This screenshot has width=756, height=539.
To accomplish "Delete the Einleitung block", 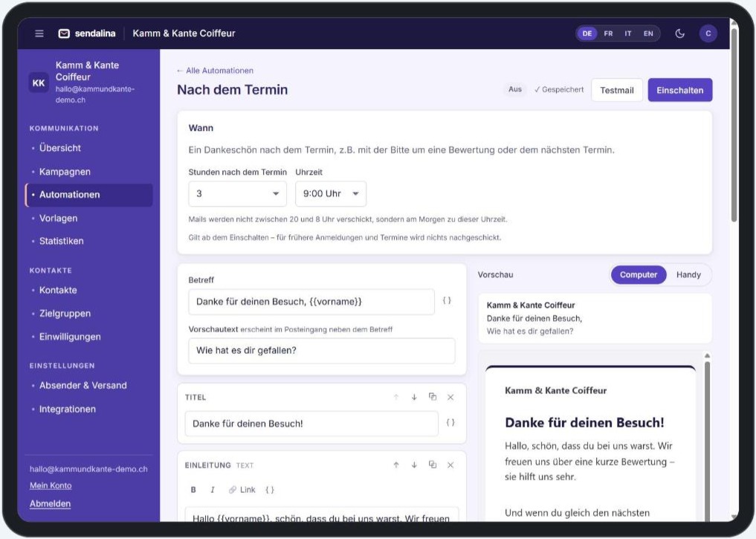I will click(x=450, y=465).
